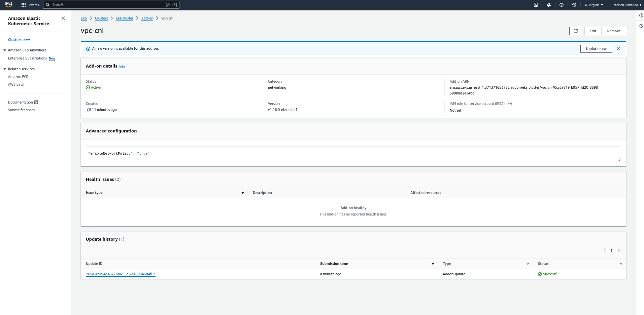Screen dimensions: 644x315
Task: Click Update now in the banner
Action: (596, 49)
